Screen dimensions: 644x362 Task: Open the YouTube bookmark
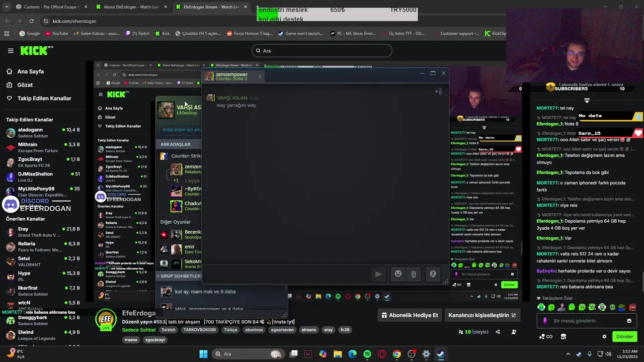tap(56, 34)
